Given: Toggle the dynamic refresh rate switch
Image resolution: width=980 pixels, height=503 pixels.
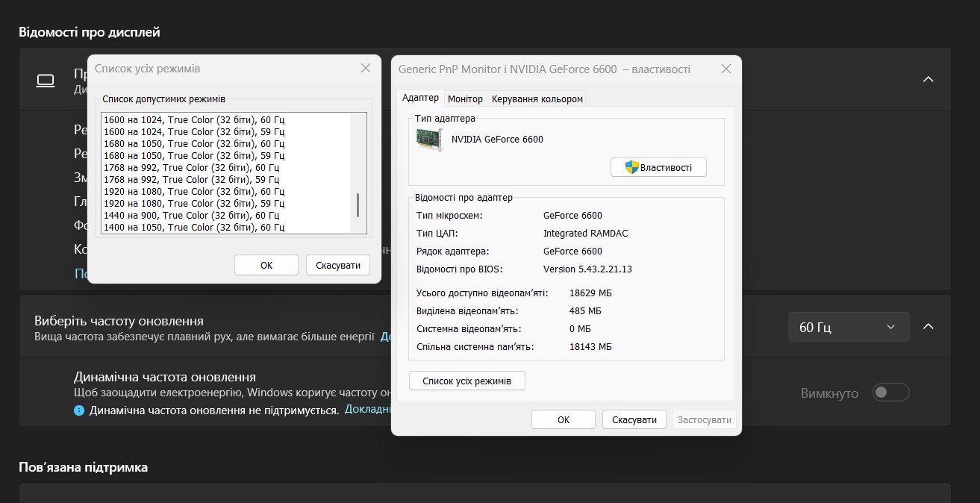Looking at the screenshot, I should click(891, 393).
